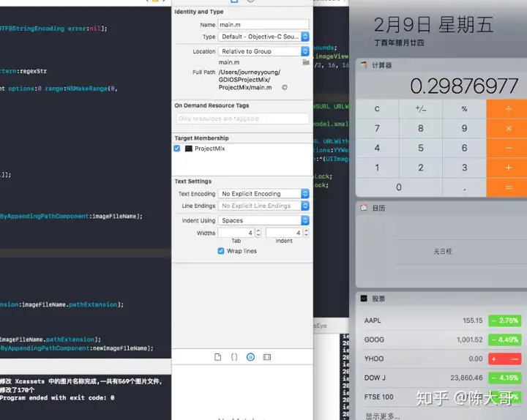The image size is (527, 420).
Task: Click calculator digit 5
Action: [x=421, y=149]
